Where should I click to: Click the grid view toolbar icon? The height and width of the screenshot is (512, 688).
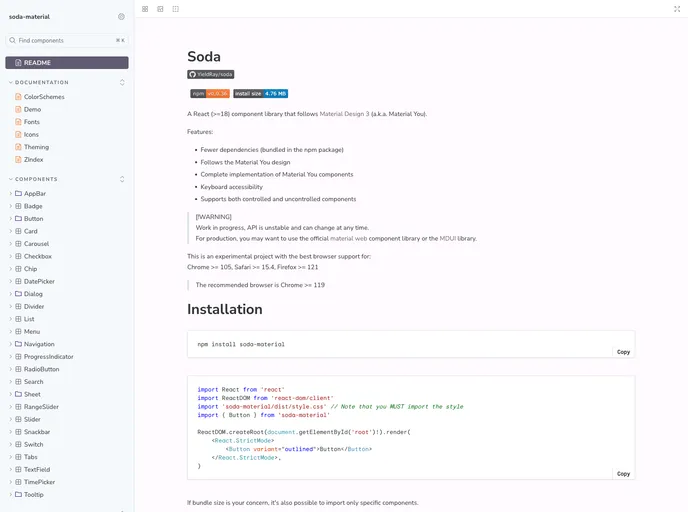point(145,9)
